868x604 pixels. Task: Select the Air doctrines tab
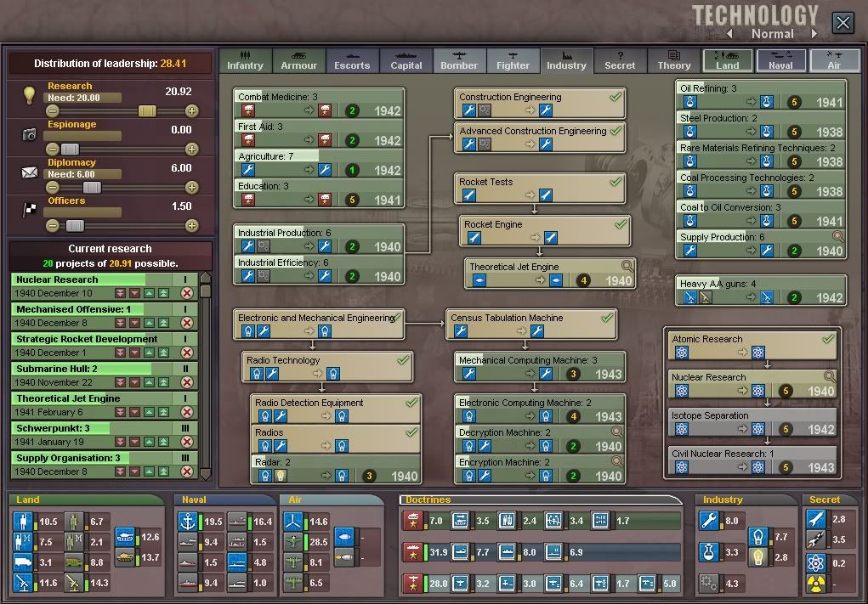click(x=834, y=60)
